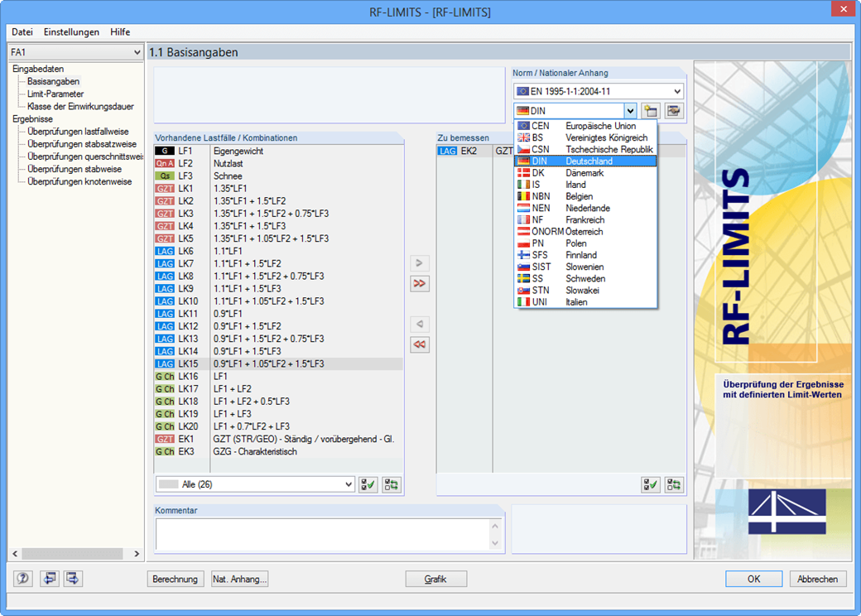This screenshot has width=861, height=616.
Task: Choose CSN Tschechische Republik annex
Action: 585,149
